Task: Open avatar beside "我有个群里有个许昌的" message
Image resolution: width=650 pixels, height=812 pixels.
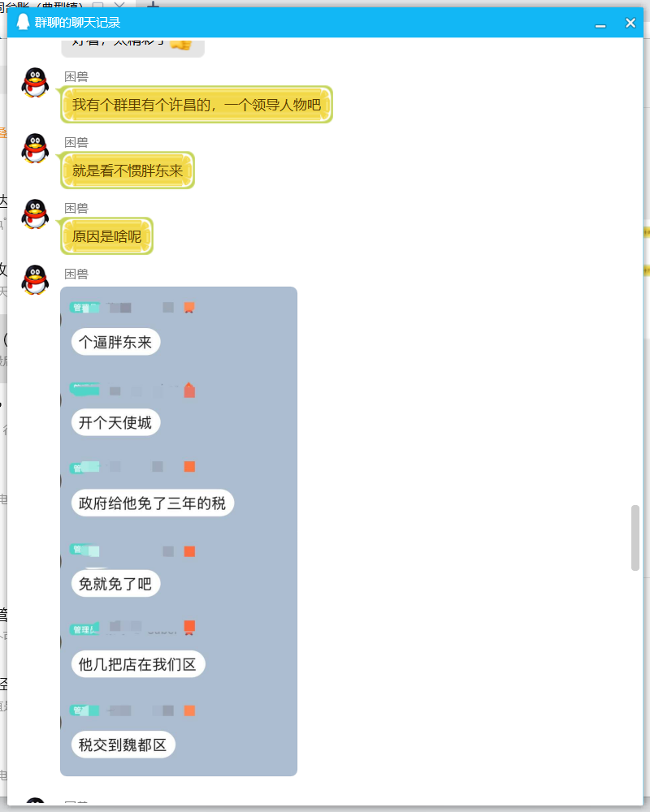Action: pos(35,82)
